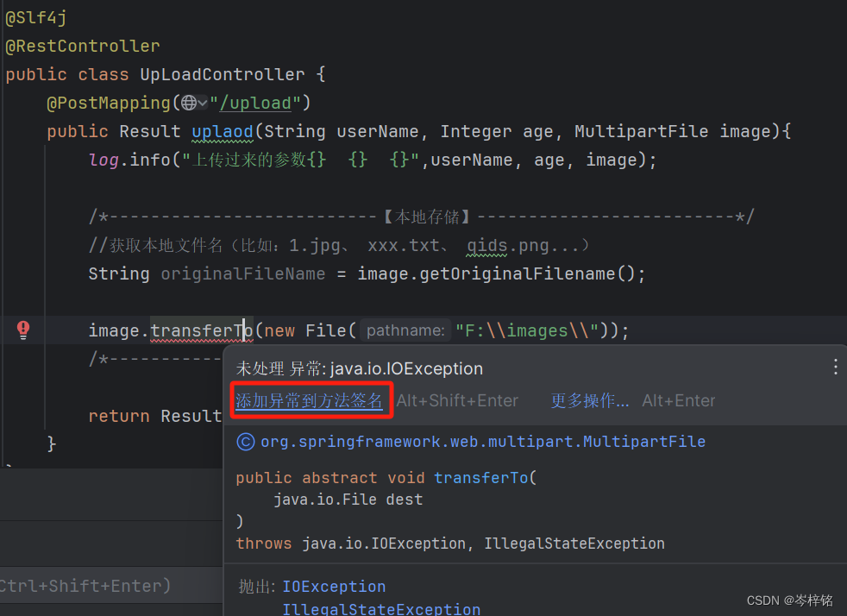Open the URL globe icon in @PostMapping
The image size is (847, 616).
[x=189, y=103]
